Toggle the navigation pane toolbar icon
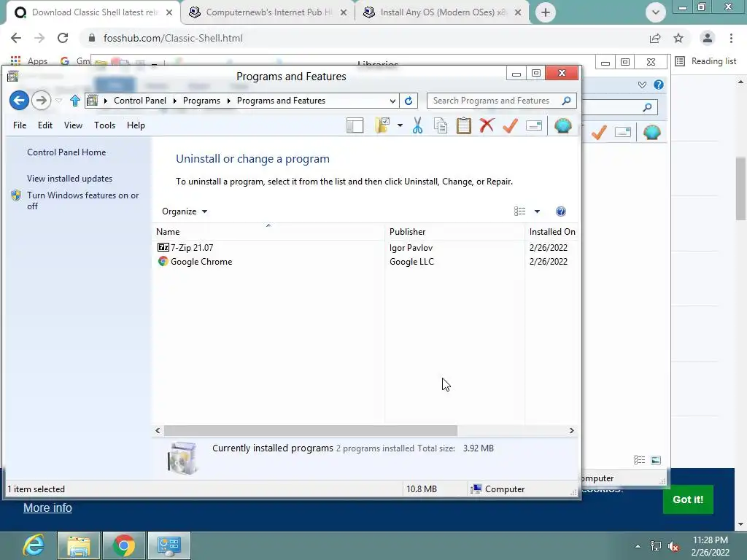The image size is (747, 560). coord(355,125)
